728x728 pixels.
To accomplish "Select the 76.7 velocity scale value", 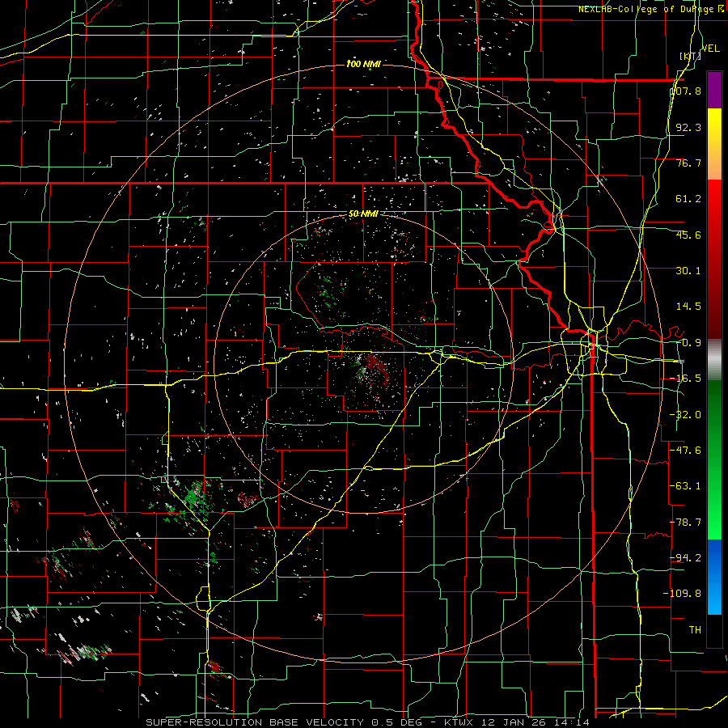I will [688, 163].
